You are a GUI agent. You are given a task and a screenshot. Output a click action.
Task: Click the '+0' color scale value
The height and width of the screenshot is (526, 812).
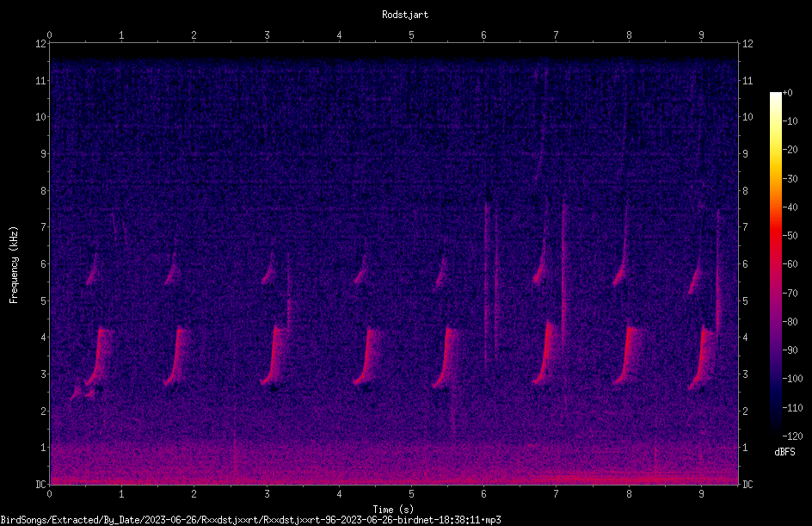(788, 93)
